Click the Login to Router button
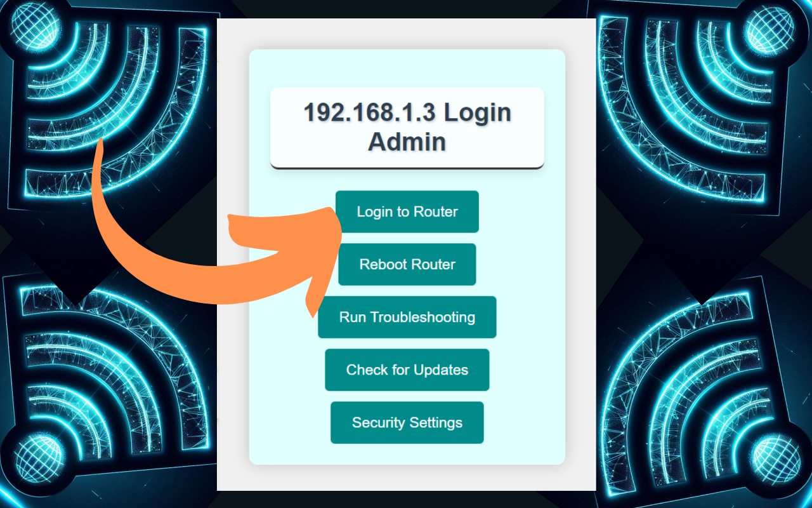This screenshot has height=508, width=812. [407, 211]
